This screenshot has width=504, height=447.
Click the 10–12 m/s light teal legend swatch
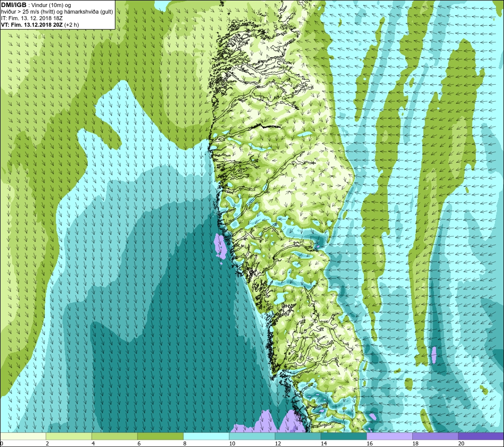[x=252, y=436]
